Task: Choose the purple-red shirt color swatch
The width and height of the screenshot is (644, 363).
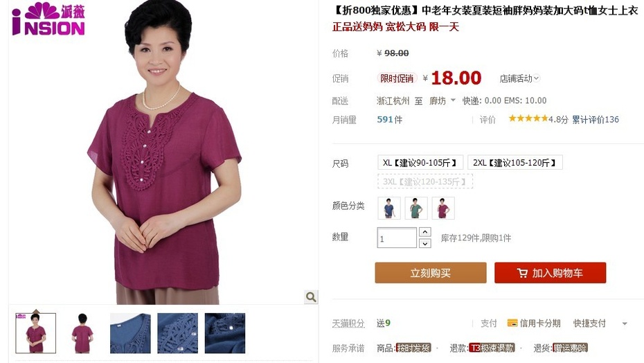Action: 443,208
